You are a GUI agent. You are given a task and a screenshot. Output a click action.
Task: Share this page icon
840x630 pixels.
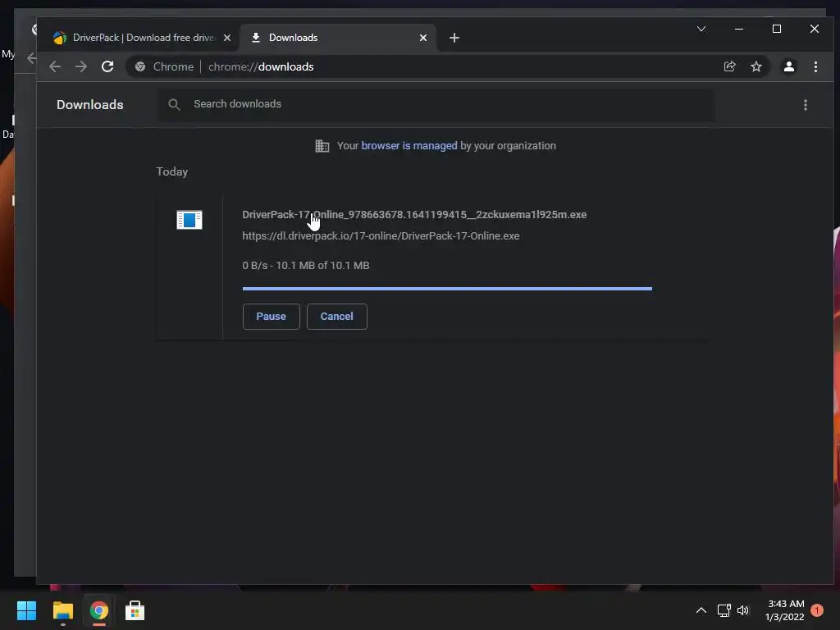(x=729, y=66)
